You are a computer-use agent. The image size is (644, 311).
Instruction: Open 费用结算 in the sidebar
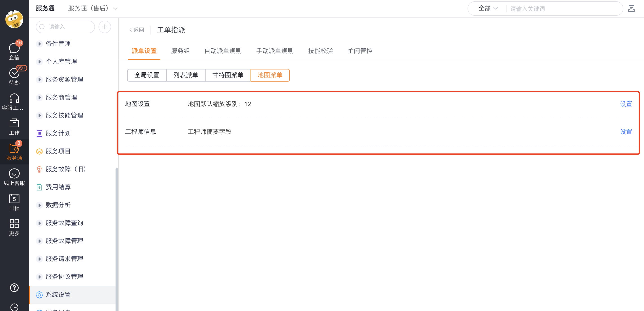point(58,187)
